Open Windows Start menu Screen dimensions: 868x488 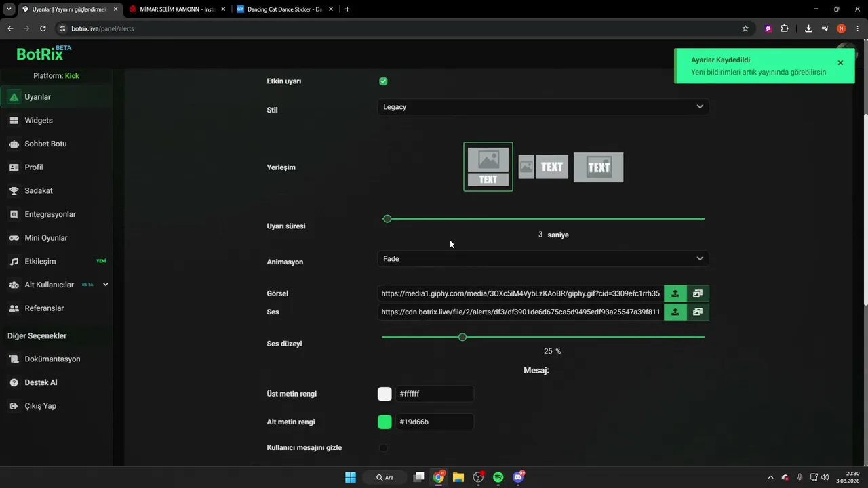351,477
